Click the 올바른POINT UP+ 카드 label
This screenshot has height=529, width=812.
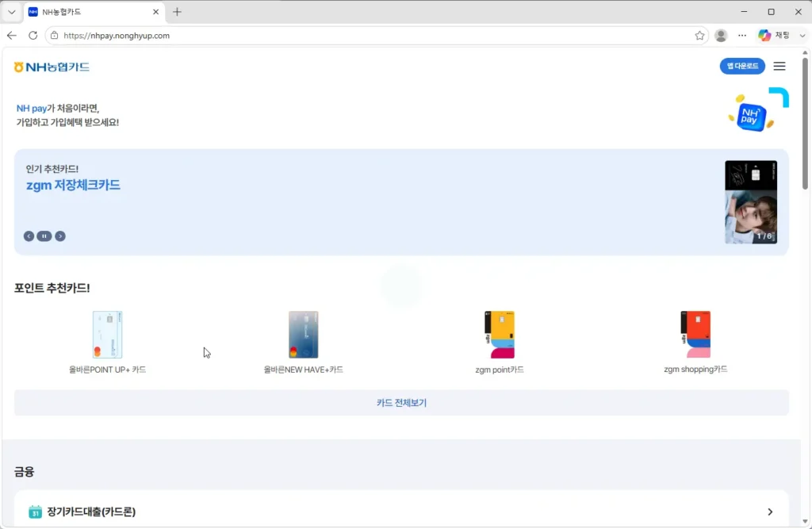[107, 370]
